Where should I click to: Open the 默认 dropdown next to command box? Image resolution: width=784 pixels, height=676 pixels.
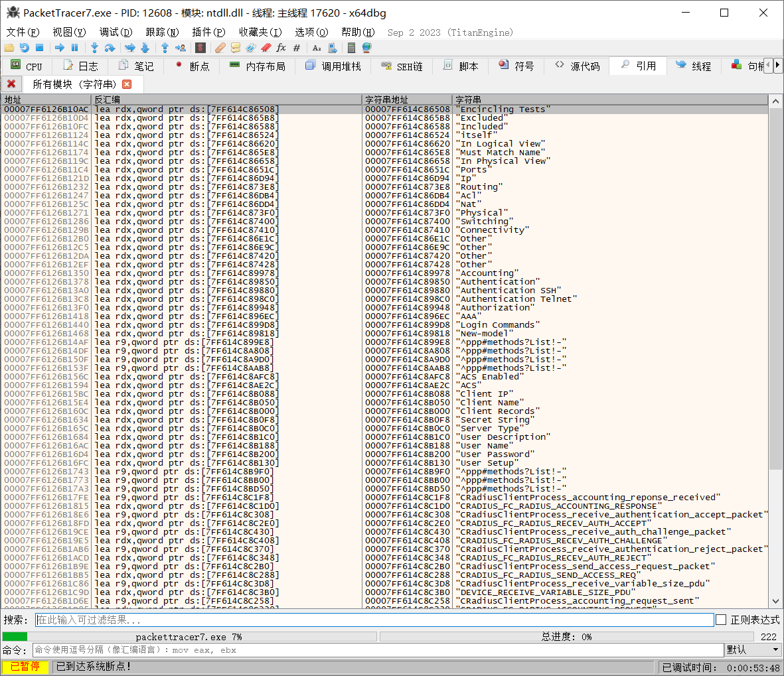coord(753,649)
